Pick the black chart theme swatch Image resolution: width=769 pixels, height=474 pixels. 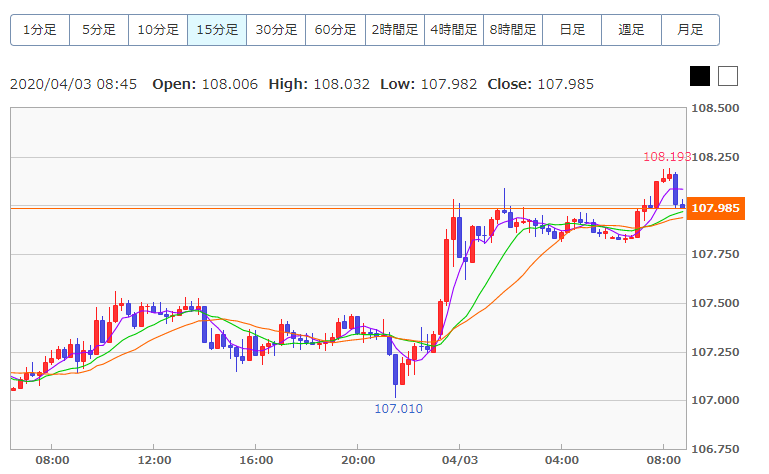pyautogui.click(x=699, y=76)
